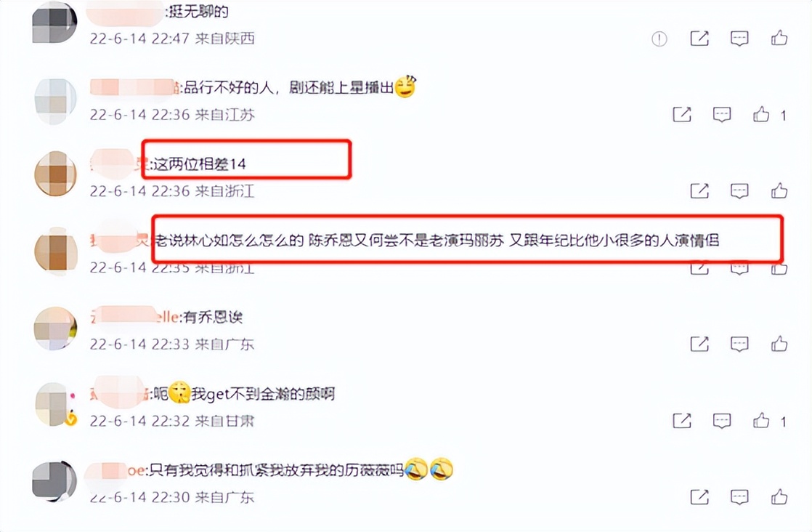Reply to the 挺无聊的 comment
812x532 pixels.
(739, 39)
